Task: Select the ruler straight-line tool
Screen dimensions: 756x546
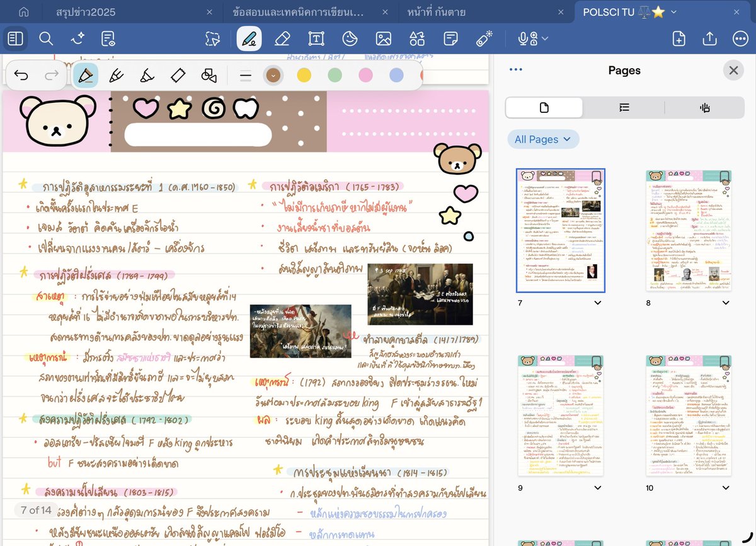Action: pos(178,76)
